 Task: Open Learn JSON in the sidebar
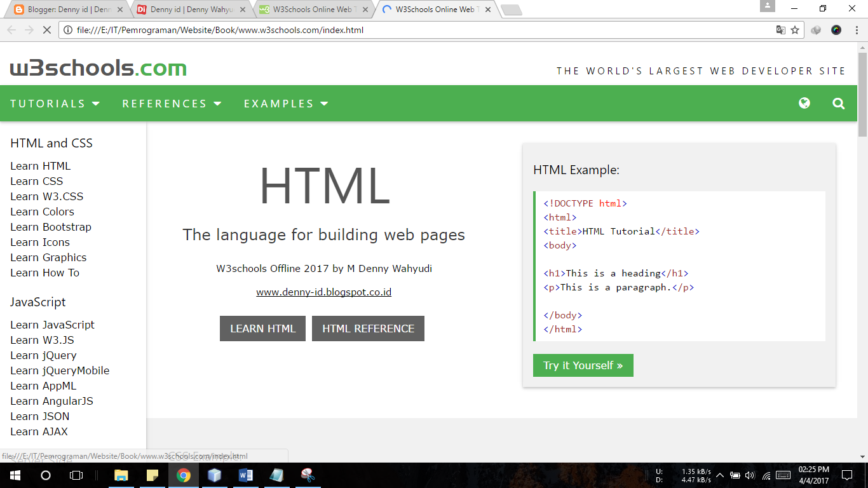(x=39, y=416)
